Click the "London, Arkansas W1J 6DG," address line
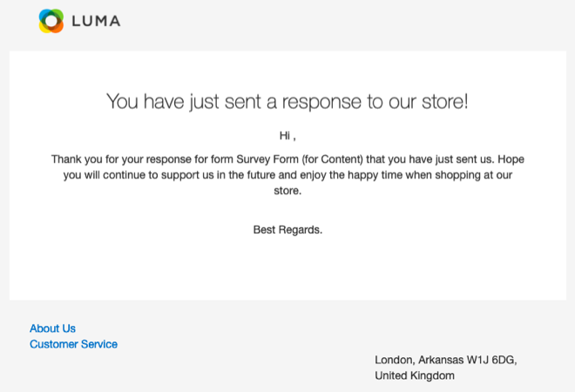Viewport: 575px width, 392px height. tap(445, 360)
